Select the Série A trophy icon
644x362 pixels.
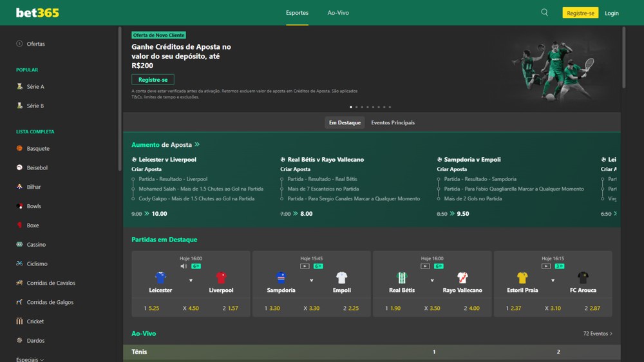coord(19,86)
